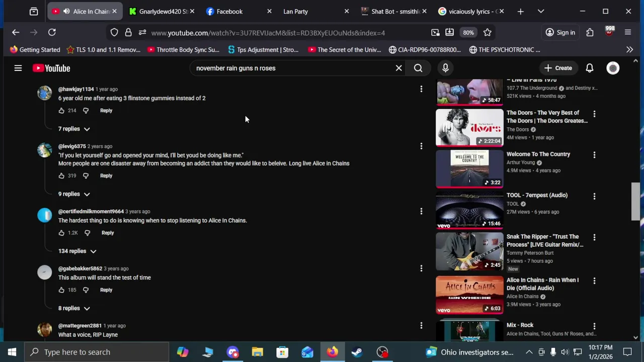Like the @gabebakker5862 comment
This screenshot has width=644, height=362.
[x=61, y=290]
